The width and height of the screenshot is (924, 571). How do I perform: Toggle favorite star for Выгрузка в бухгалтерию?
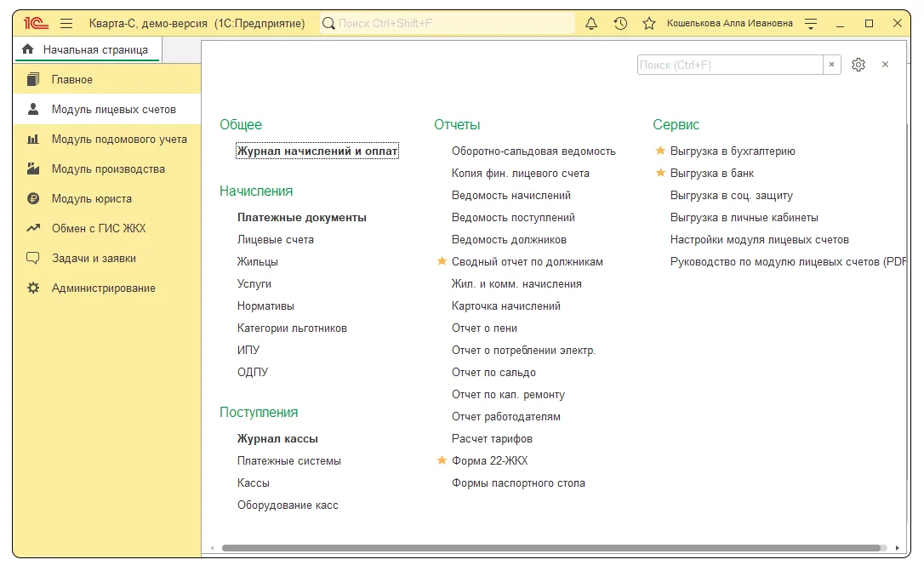pos(660,151)
